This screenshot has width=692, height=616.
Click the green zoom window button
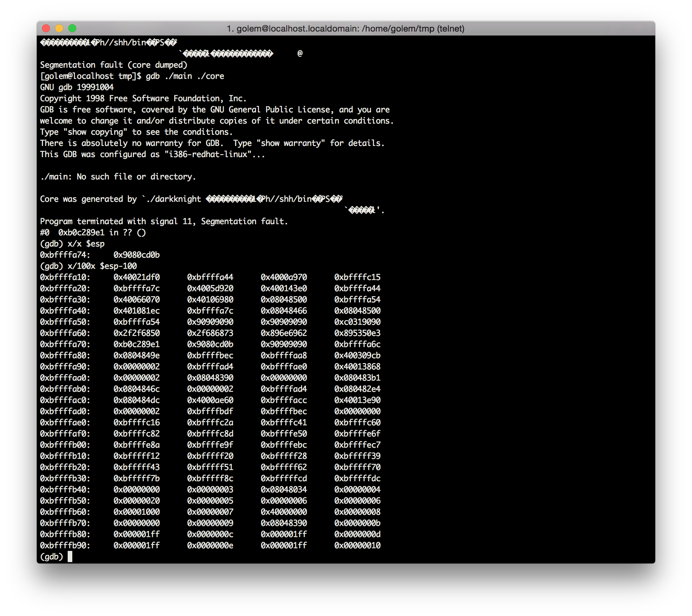click(x=72, y=29)
